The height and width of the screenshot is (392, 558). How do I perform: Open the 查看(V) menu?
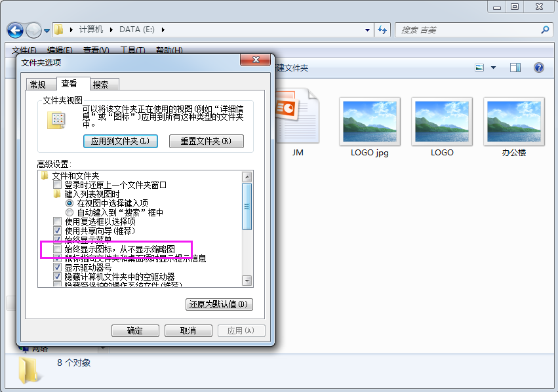pos(96,50)
